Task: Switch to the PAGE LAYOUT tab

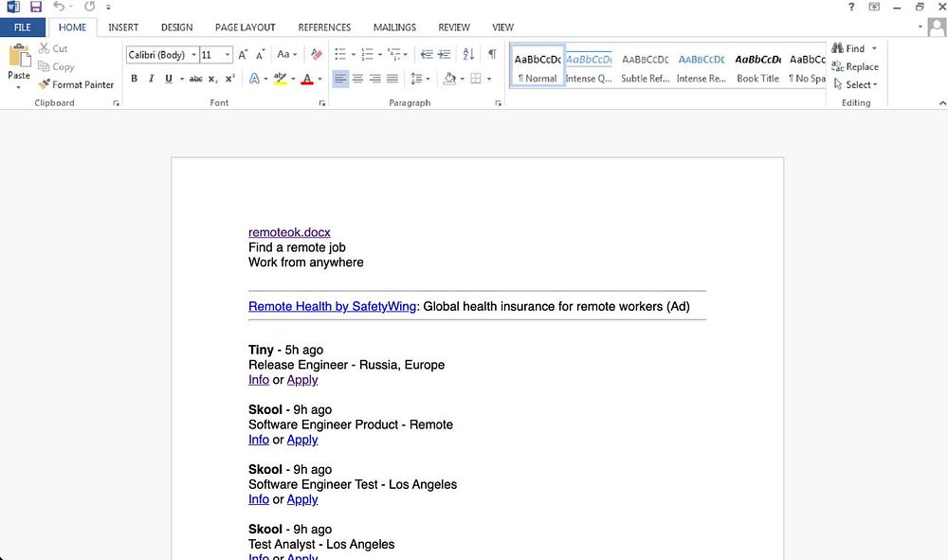Action: click(245, 27)
